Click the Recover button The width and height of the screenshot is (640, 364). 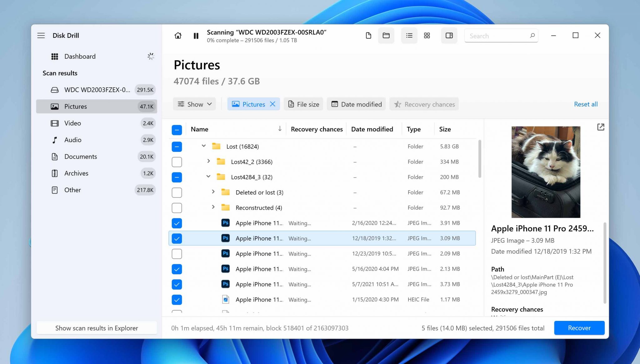coord(579,328)
